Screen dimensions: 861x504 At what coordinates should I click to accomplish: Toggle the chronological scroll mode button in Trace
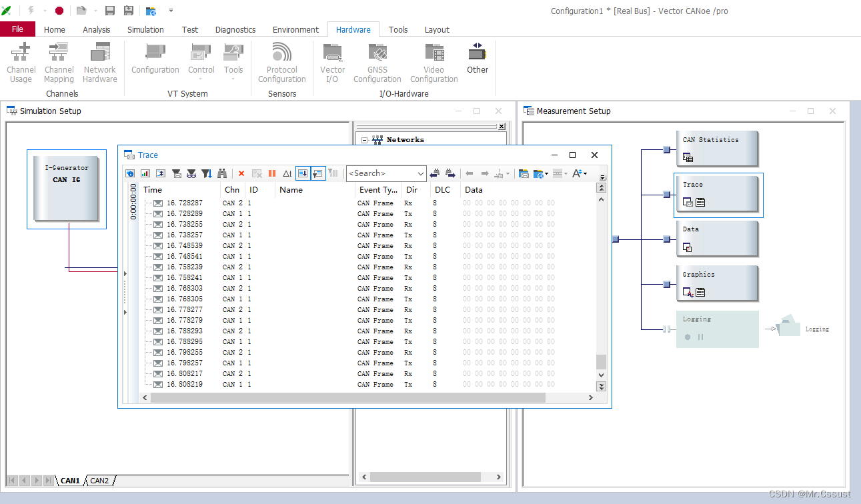point(303,173)
